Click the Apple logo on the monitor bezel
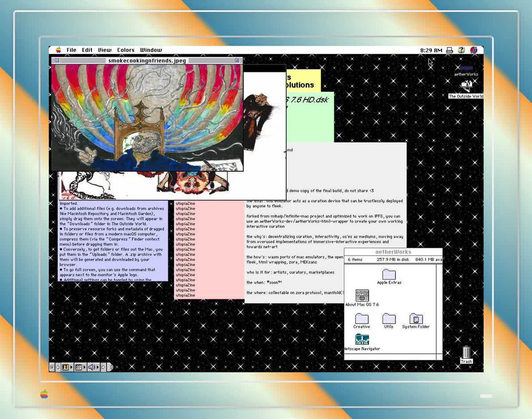 (44, 394)
